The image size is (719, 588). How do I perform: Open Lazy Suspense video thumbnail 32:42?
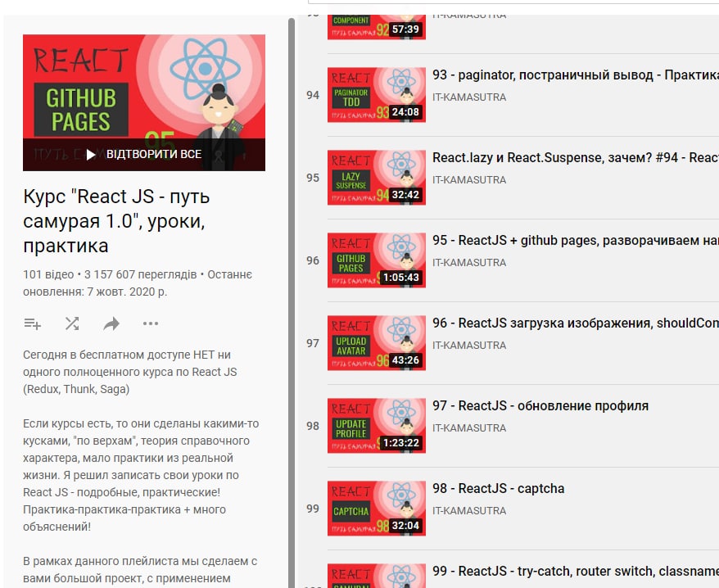coord(377,178)
